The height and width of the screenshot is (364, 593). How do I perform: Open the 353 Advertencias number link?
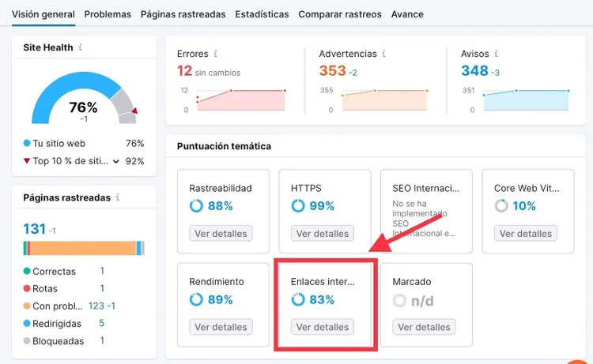332,70
